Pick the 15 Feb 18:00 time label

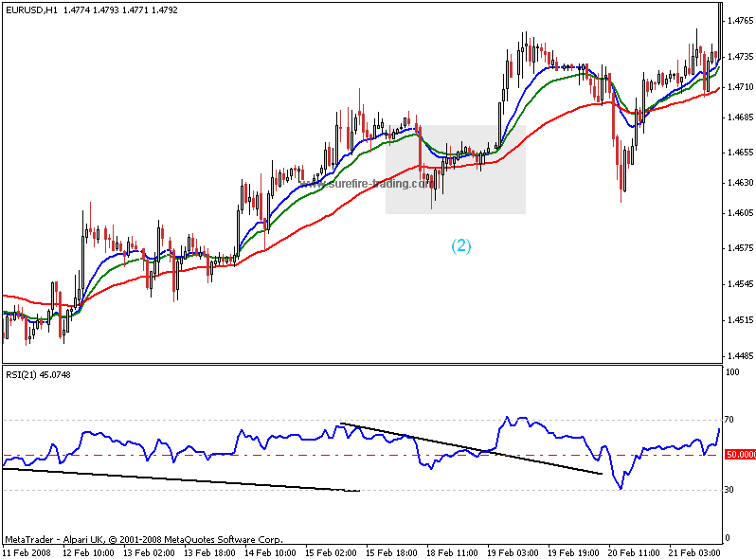coord(391,552)
